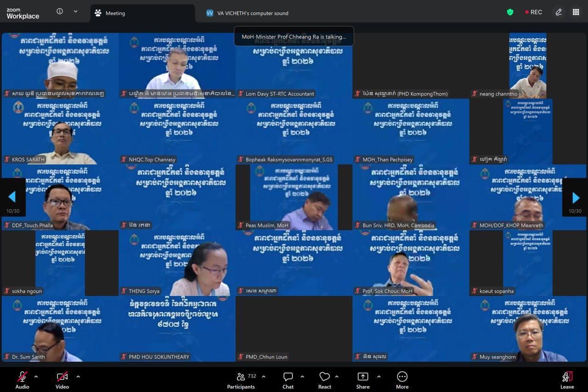
Task: Click muted mic icon on MOH_Than Pechpisey tile
Action: coord(358,159)
